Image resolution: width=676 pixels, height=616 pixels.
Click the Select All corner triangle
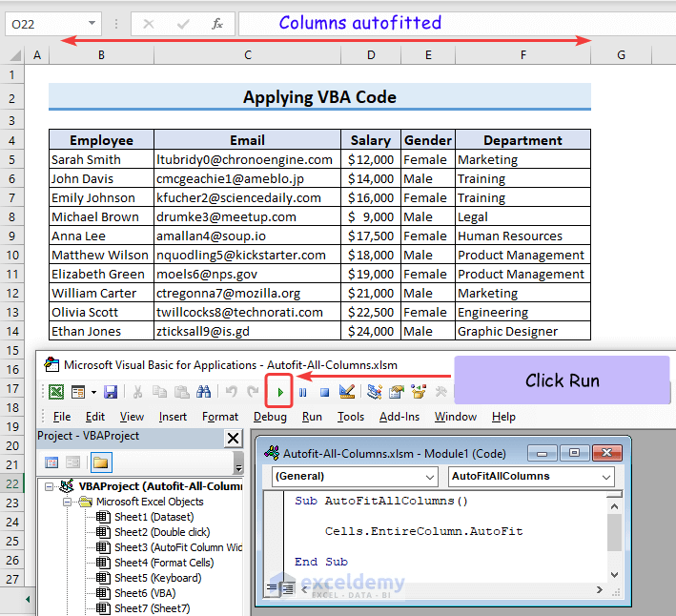tap(14, 55)
